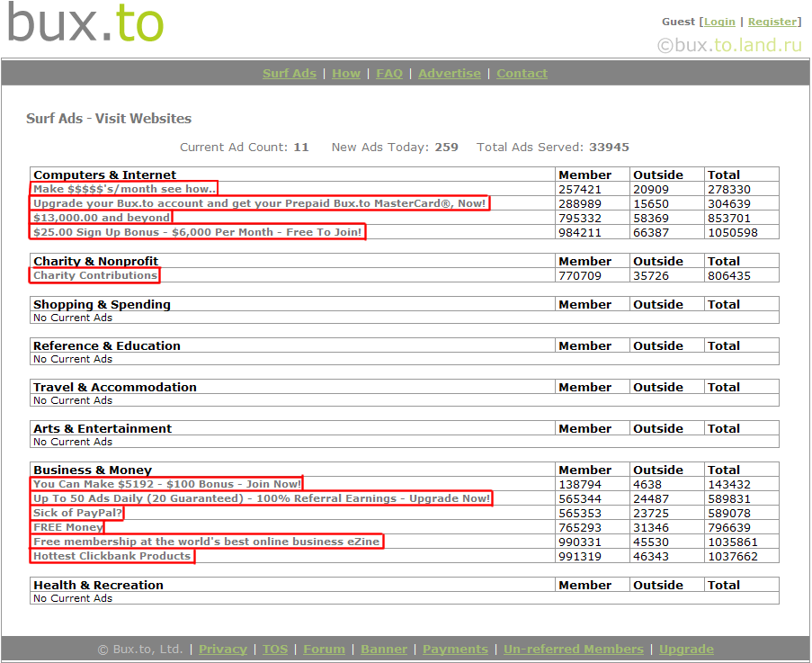This screenshot has height=663, width=812.
Task: Open the How page
Action: click(346, 74)
